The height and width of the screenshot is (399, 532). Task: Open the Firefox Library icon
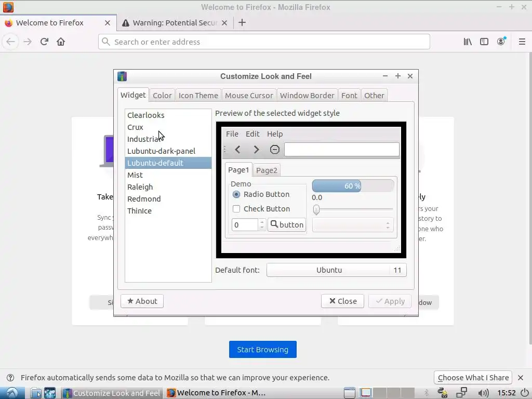click(x=468, y=42)
